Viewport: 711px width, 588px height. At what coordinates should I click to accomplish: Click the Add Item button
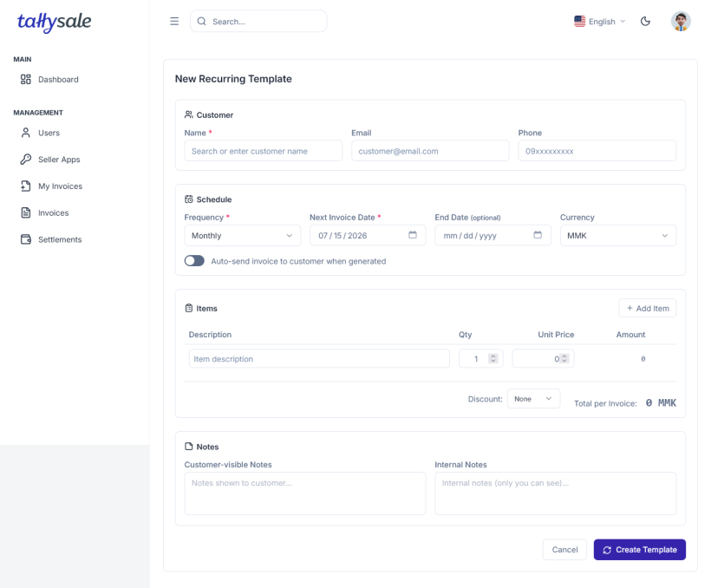(647, 308)
